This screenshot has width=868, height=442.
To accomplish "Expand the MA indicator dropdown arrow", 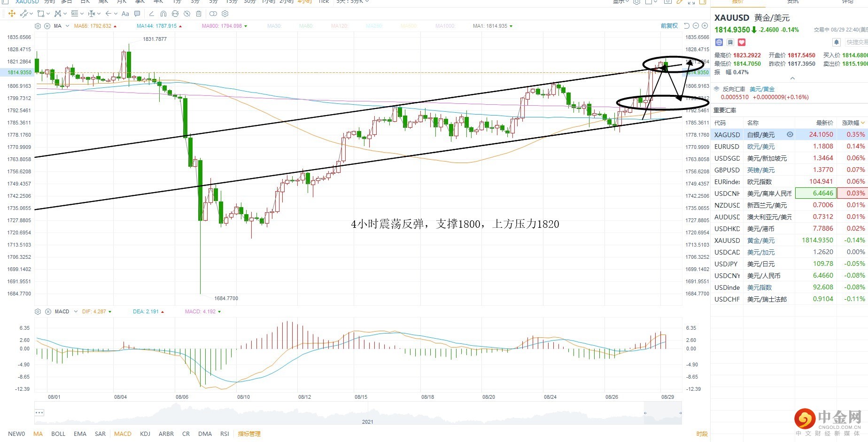I will click(x=68, y=26).
